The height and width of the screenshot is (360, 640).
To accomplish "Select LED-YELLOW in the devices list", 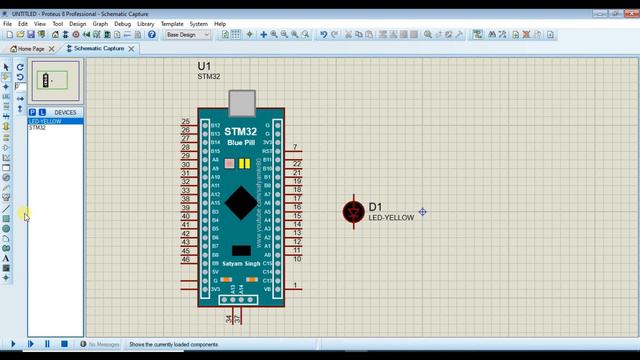I will click(56, 121).
